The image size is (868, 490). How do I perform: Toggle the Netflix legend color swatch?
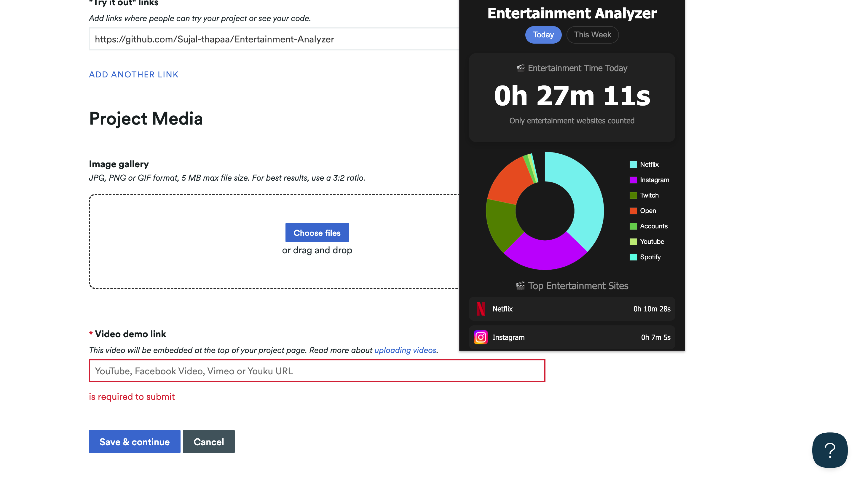pyautogui.click(x=633, y=165)
